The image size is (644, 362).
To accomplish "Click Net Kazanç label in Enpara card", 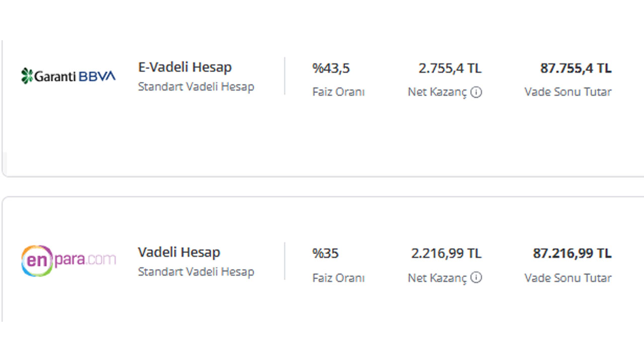I will click(x=438, y=278).
